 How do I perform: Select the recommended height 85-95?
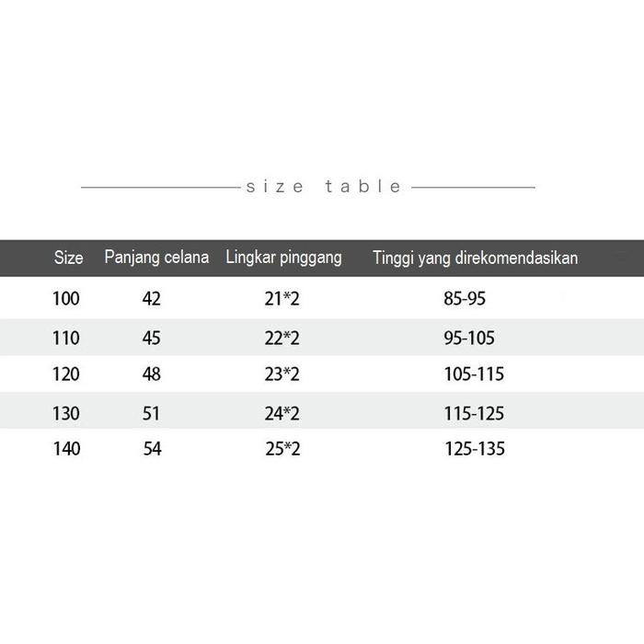pyautogui.click(x=464, y=299)
